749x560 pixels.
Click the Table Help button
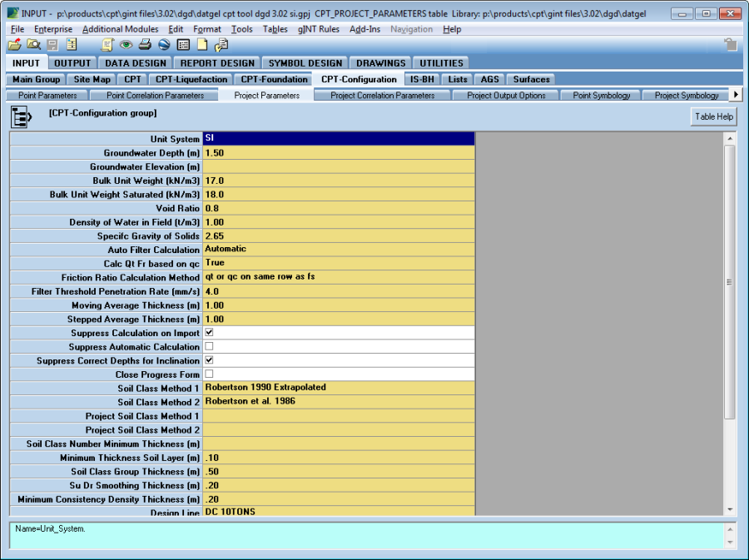[x=714, y=117]
